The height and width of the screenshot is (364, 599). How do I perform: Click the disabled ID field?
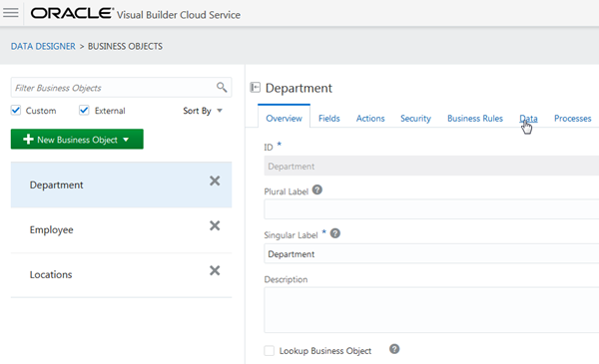click(x=431, y=166)
